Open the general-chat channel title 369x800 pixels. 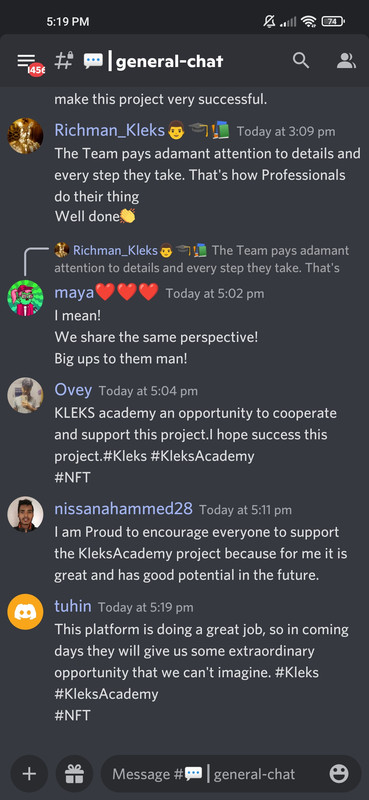[x=169, y=62]
